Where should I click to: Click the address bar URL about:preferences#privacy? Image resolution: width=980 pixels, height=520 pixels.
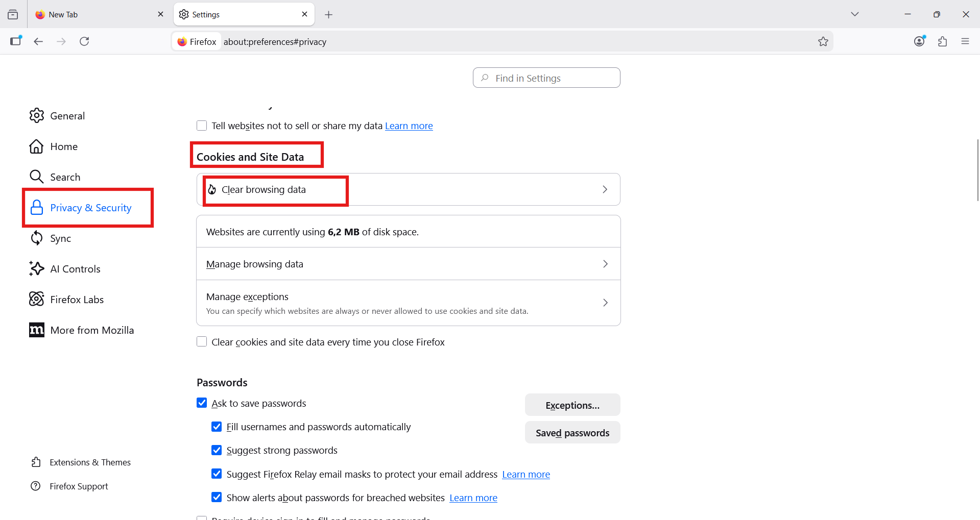[275, 42]
